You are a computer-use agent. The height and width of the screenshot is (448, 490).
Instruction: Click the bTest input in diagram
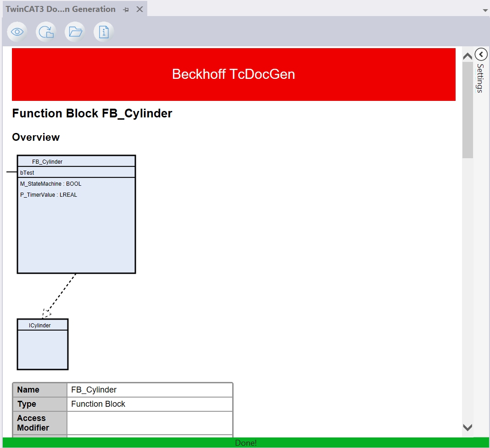27,173
